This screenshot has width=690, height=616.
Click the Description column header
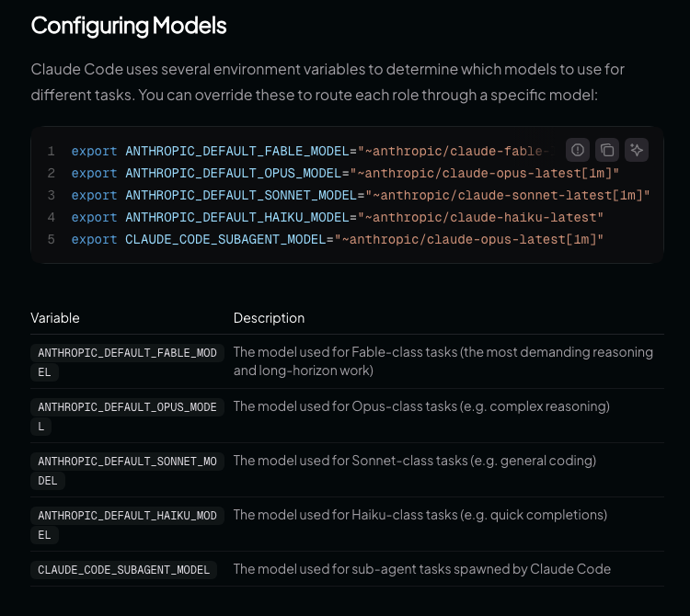269,318
